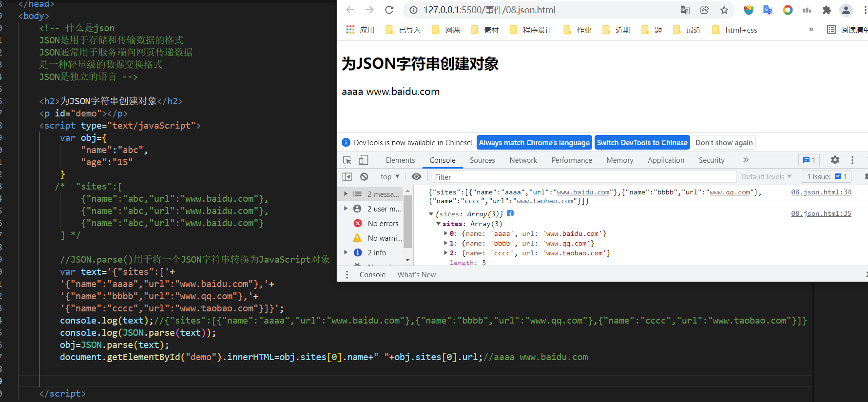
Task: Click the Google Translate extension icon
Action: click(768, 10)
